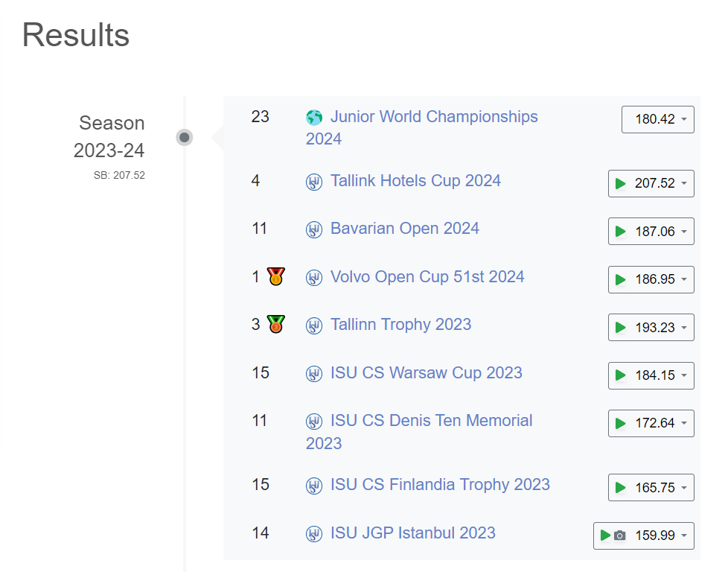Click the gold medal icon for Volvo Open Cup
This screenshot has height=572, width=728.
tap(275, 276)
